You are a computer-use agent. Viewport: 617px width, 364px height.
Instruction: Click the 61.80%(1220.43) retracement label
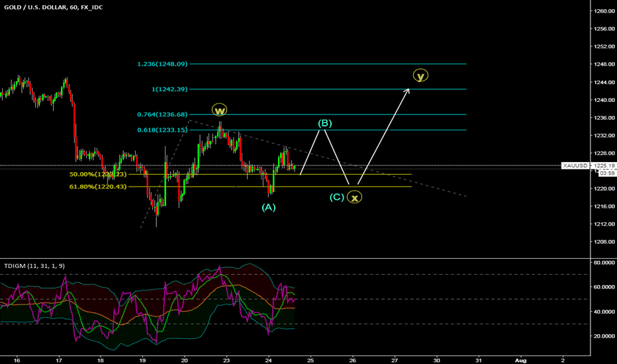[98, 187]
